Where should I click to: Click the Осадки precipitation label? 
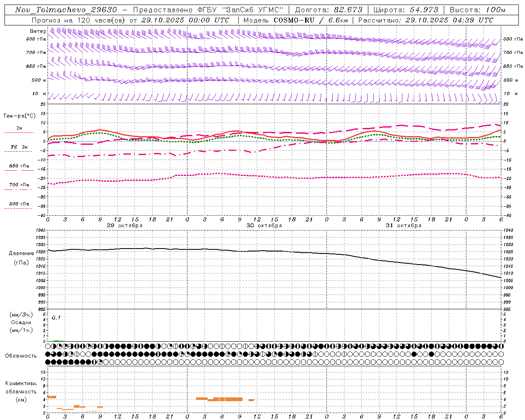pos(21,322)
